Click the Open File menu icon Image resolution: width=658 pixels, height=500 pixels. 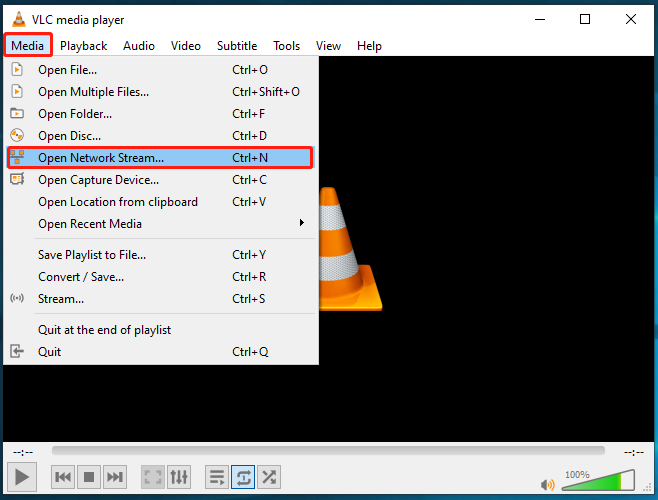click(x=17, y=69)
